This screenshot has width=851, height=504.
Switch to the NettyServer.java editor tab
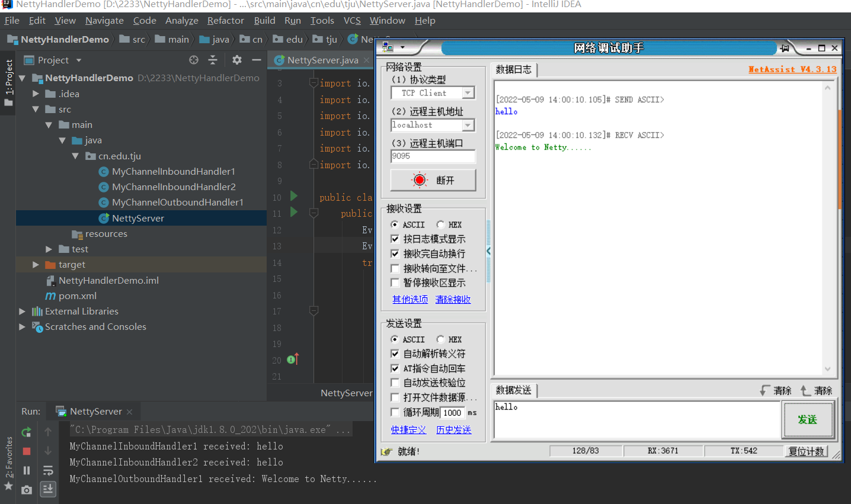[x=322, y=60]
